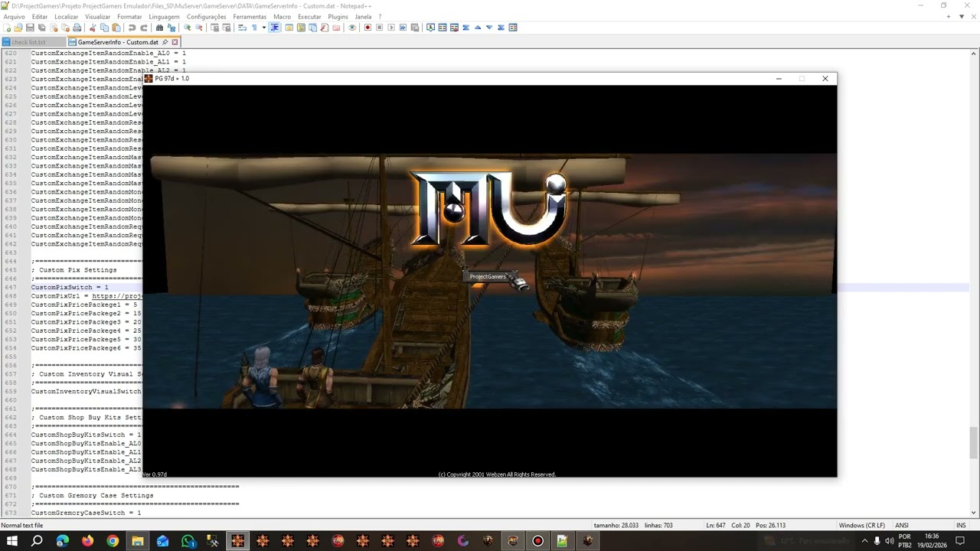980x551 pixels.
Task: Start recording a macro
Action: coord(367,28)
